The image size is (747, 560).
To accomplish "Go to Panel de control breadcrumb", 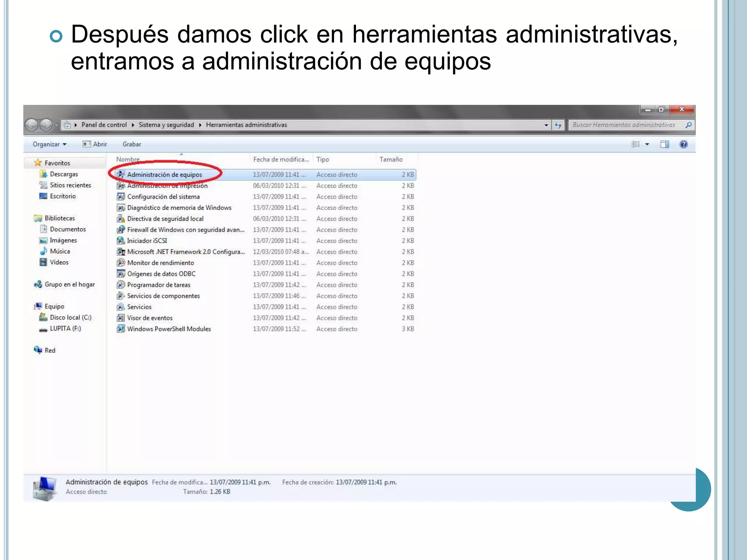I will [x=104, y=125].
